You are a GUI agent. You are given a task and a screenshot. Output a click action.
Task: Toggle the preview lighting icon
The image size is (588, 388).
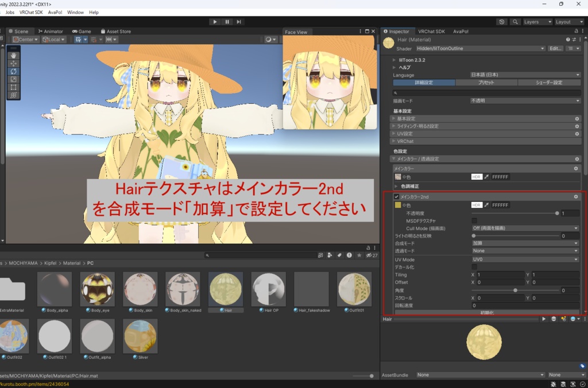pyautogui.click(x=563, y=319)
